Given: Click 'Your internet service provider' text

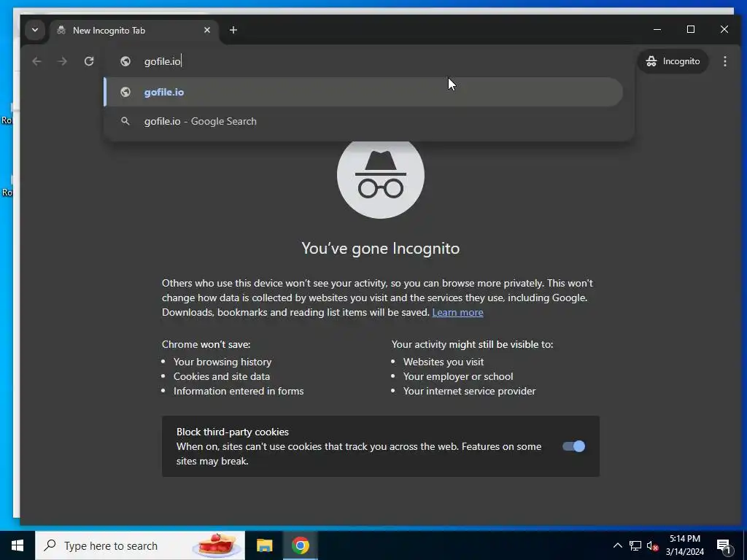Looking at the screenshot, I should tap(469, 391).
